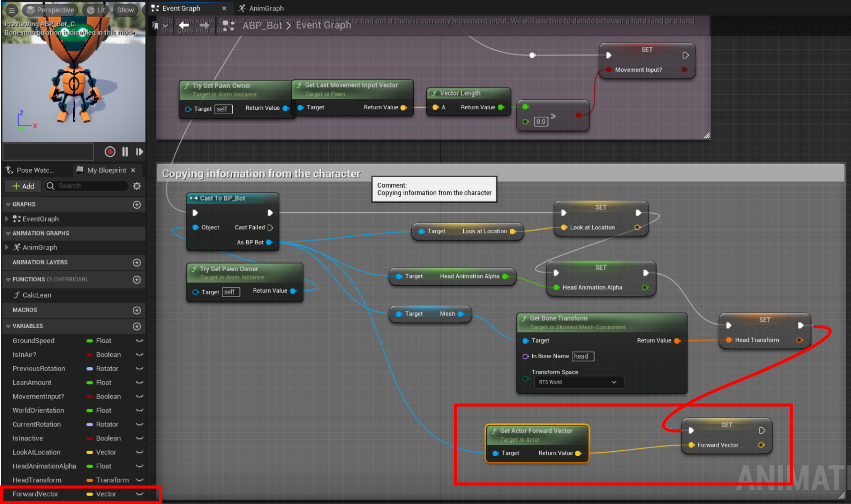This screenshot has height=504, width=851.
Task: Click the LookAtLocation Vector type color pill
Action: (x=89, y=452)
